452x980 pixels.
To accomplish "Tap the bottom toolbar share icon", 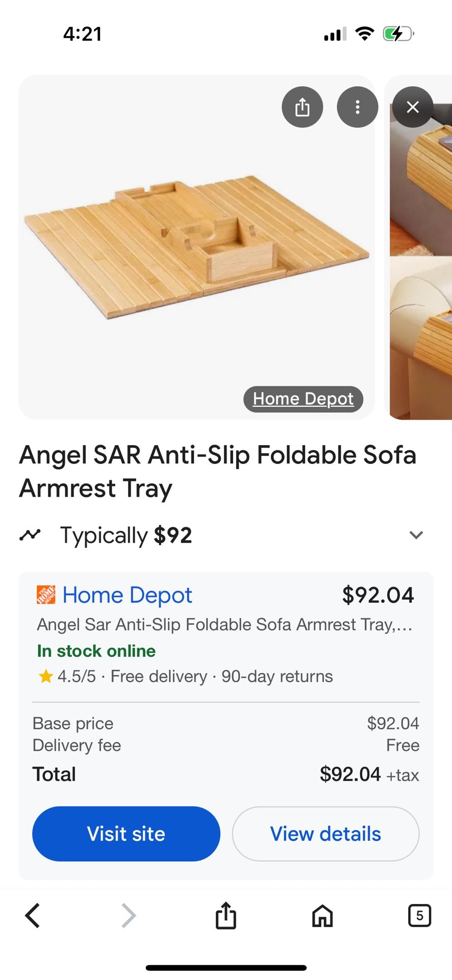I will pos(225,915).
